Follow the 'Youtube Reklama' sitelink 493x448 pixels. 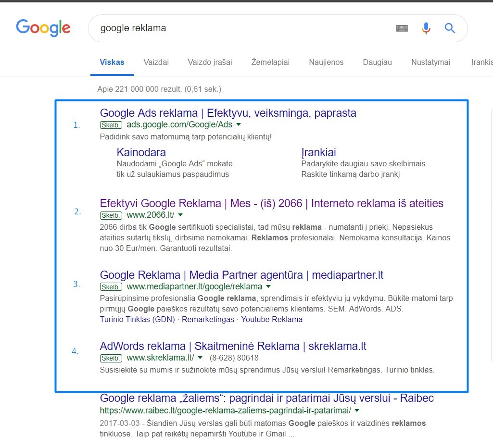click(272, 319)
